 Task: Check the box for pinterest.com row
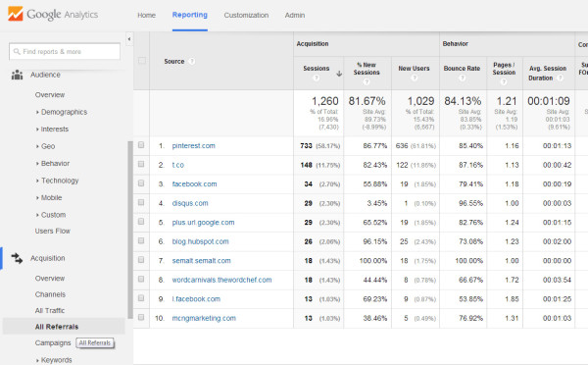[141, 145]
